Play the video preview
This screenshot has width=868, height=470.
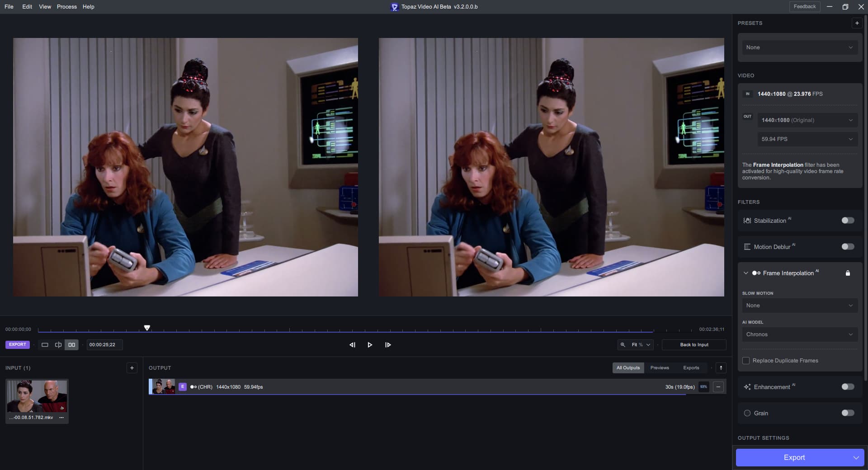370,345
